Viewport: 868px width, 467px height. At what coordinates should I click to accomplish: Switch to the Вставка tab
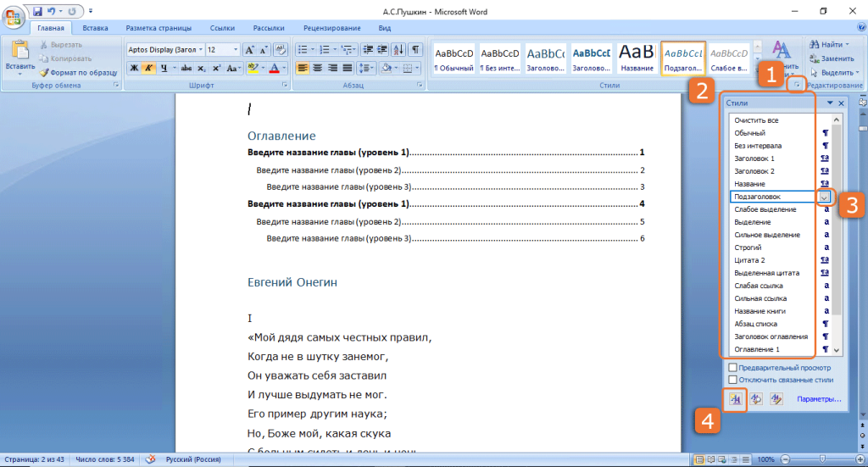click(x=95, y=28)
